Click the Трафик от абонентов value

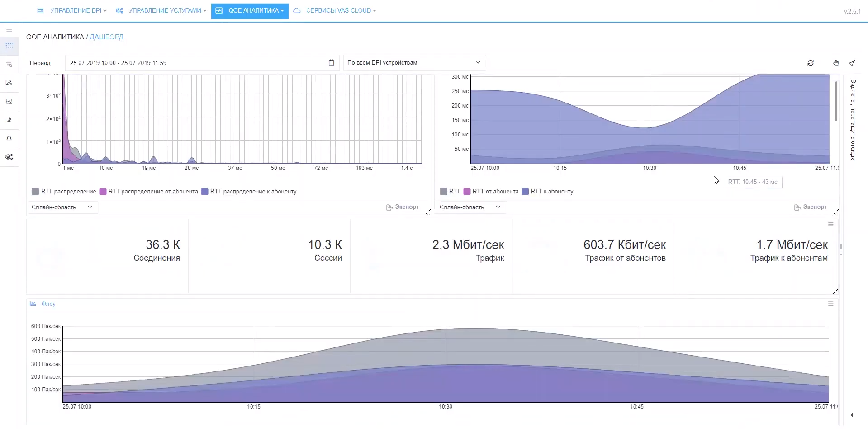(x=625, y=244)
